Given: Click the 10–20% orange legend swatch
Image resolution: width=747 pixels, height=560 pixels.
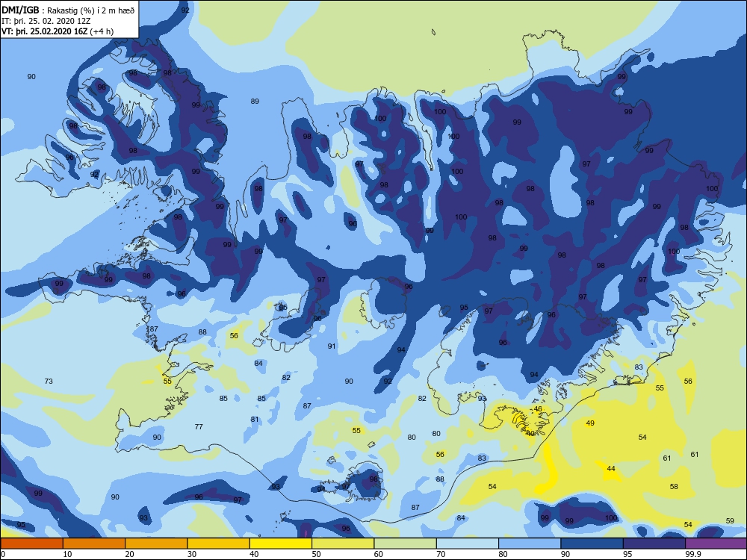Looking at the screenshot, I should coord(94,544).
